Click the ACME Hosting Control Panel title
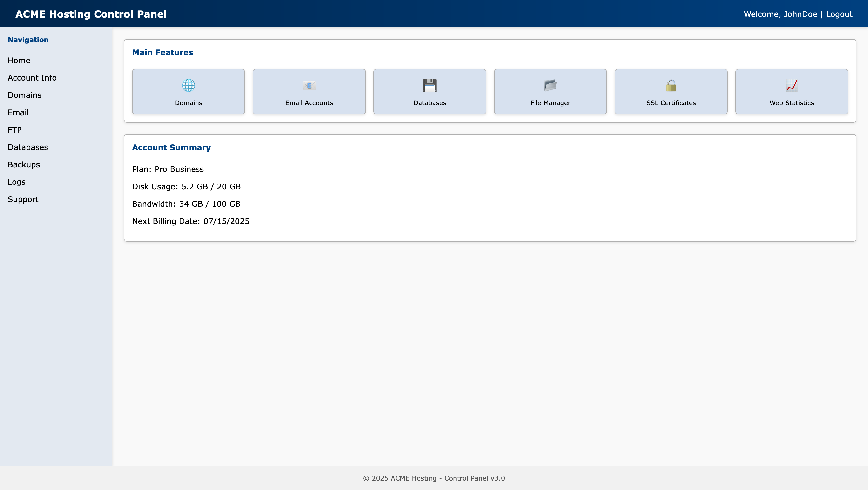 click(x=91, y=14)
